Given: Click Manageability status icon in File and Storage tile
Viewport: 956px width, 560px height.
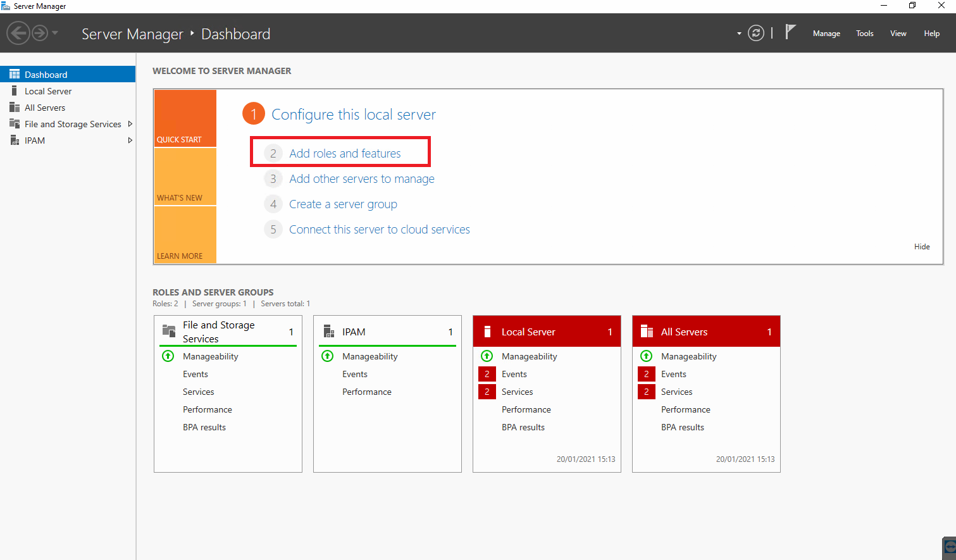Looking at the screenshot, I should point(168,356).
